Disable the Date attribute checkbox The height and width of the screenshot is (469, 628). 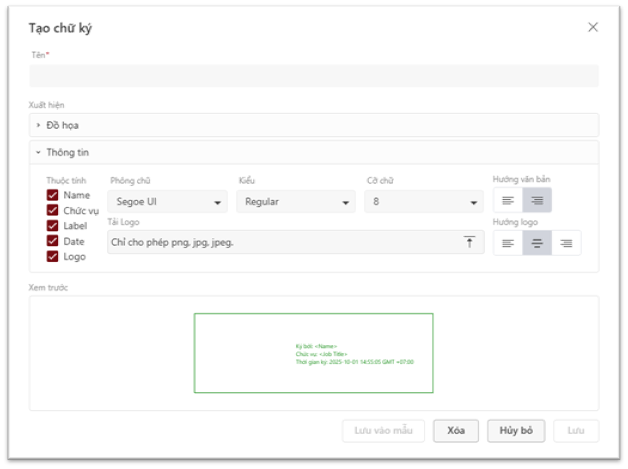click(53, 241)
